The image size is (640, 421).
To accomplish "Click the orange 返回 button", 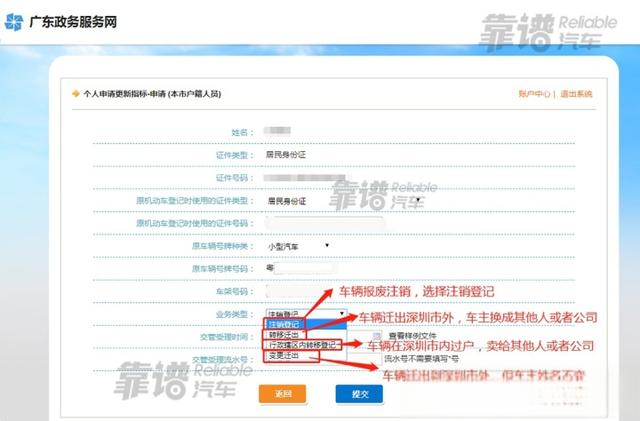I will 282,394.
